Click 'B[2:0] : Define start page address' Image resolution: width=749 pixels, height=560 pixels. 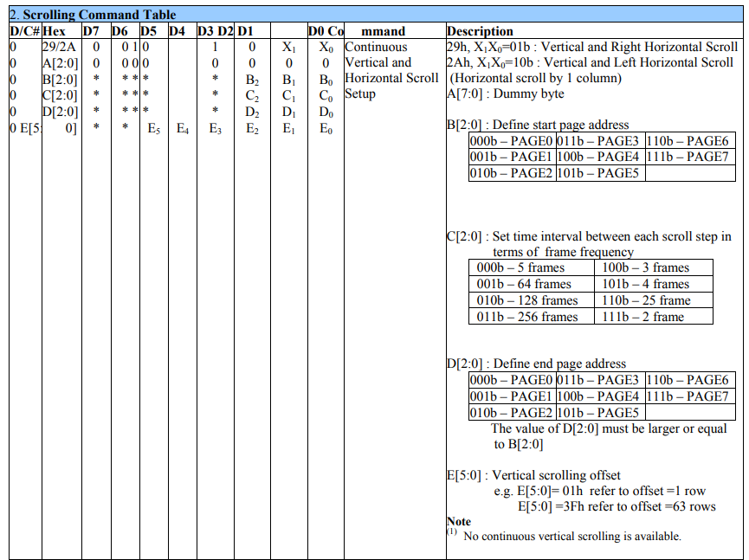click(538, 126)
